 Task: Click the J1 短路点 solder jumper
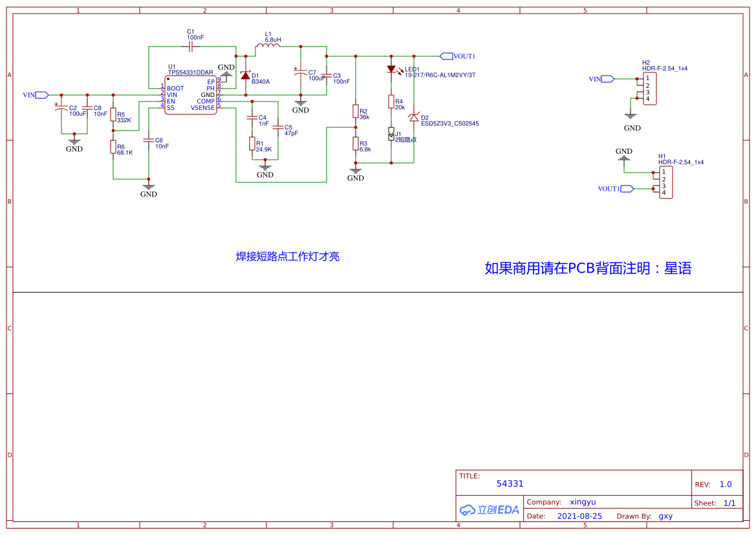[x=391, y=132]
